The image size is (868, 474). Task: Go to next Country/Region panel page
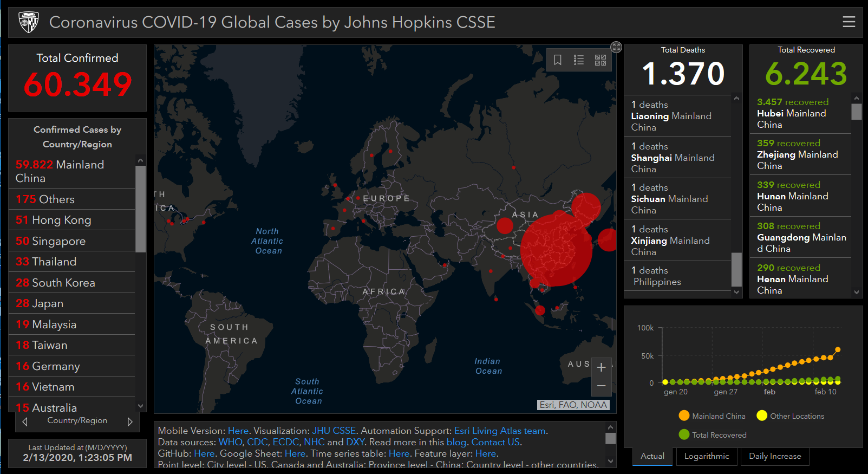tap(130, 421)
